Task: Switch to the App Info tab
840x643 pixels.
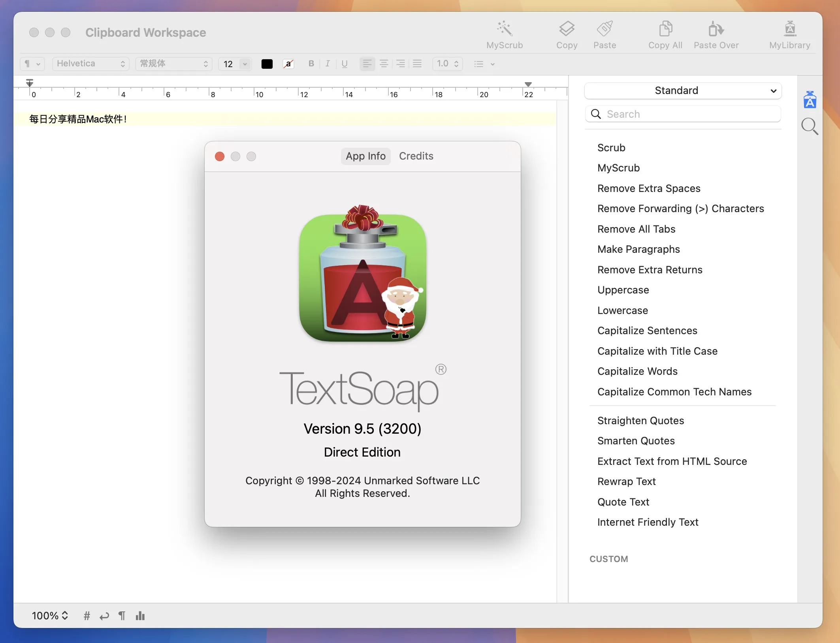Action: [366, 156]
